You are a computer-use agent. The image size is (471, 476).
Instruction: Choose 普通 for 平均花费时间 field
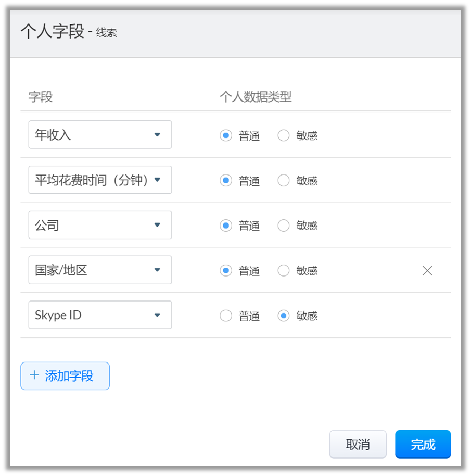[226, 180]
